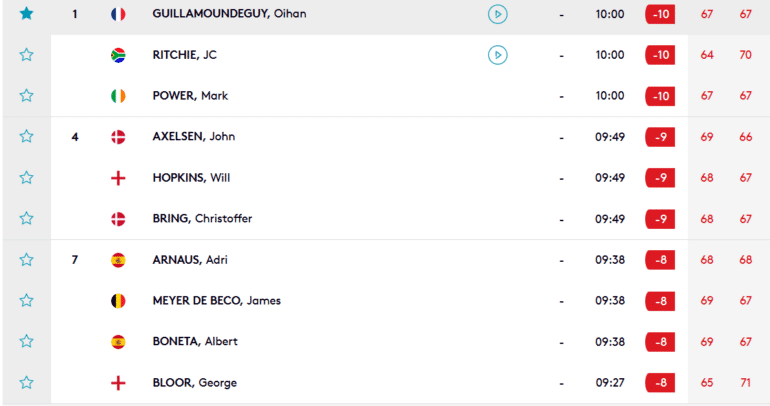Click the France flag next to Guillamoundeguy
Viewport: 770px width, 406px height.
coord(118,14)
